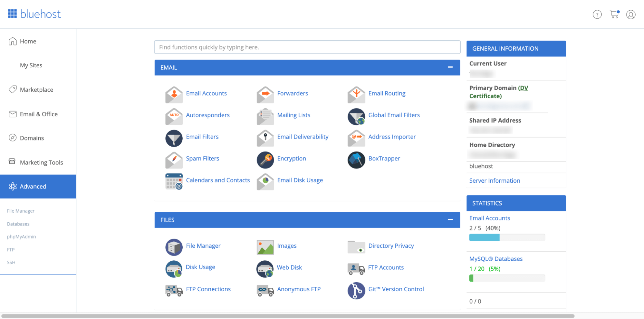Image resolution: width=644 pixels, height=319 pixels.
Task: Click the help question mark icon
Action: pyautogui.click(x=597, y=15)
